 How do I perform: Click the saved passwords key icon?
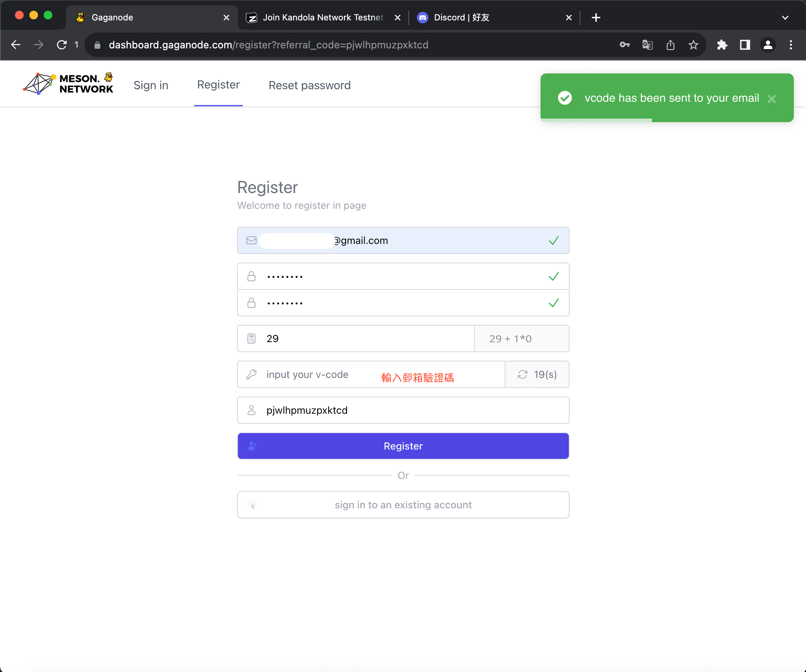[x=624, y=45]
